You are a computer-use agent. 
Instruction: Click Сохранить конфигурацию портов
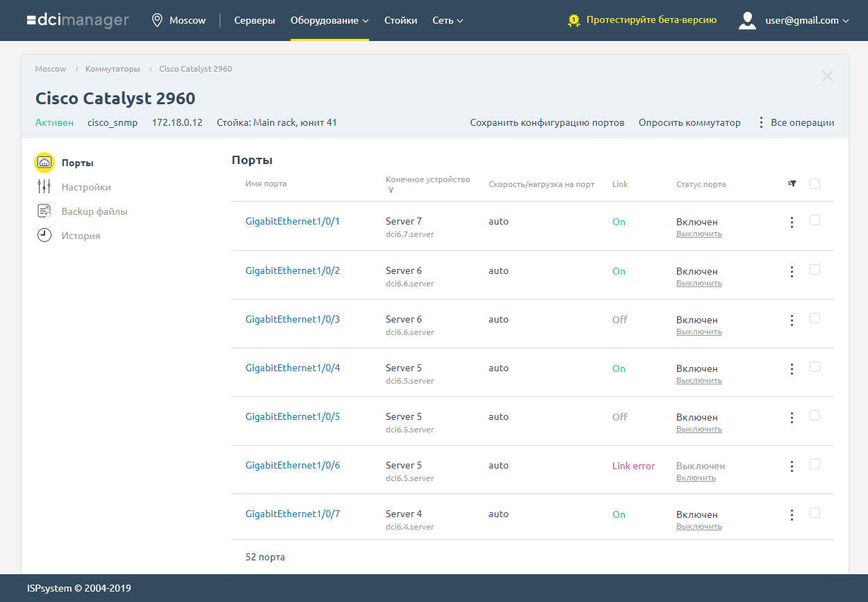pos(547,122)
